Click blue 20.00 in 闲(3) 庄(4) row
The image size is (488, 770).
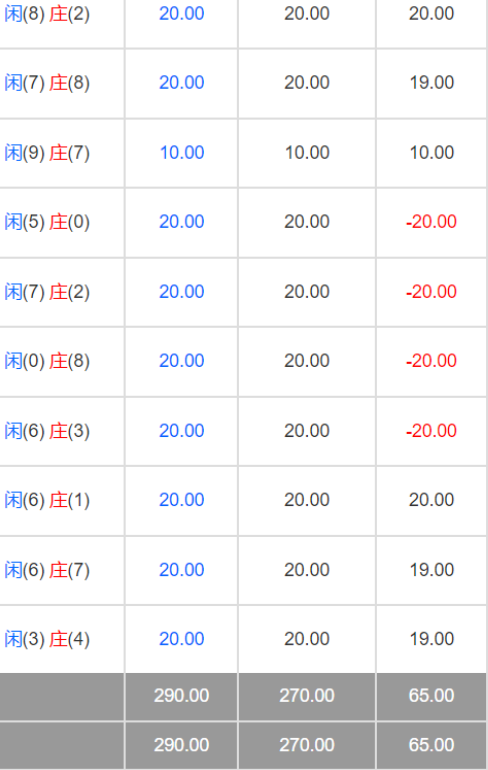click(x=182, y=639)
